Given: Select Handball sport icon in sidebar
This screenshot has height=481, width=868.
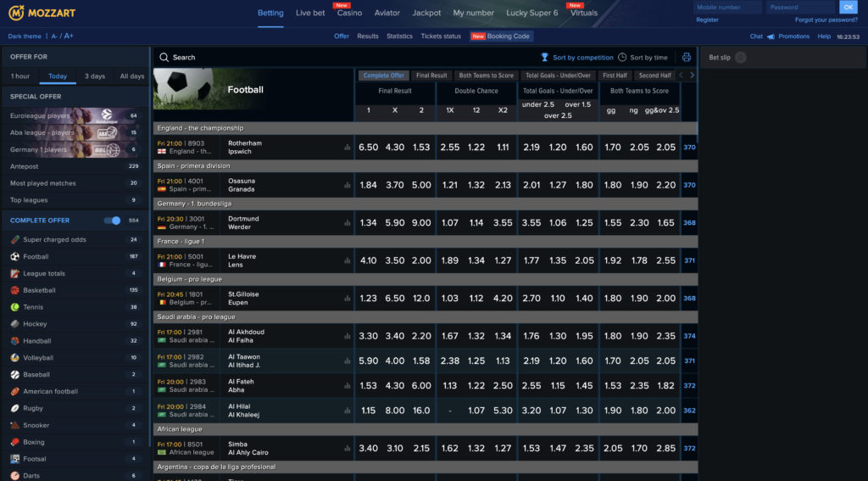Looking at the screenshot, I should pyautogui.click(x=15, y=341).
